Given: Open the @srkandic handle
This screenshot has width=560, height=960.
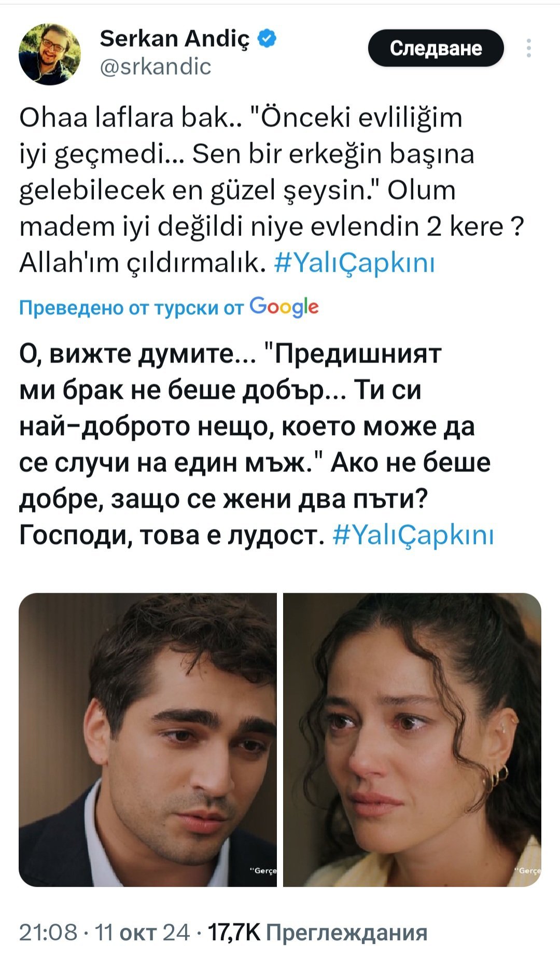Looking at the screenshot, I should (155, 67).
